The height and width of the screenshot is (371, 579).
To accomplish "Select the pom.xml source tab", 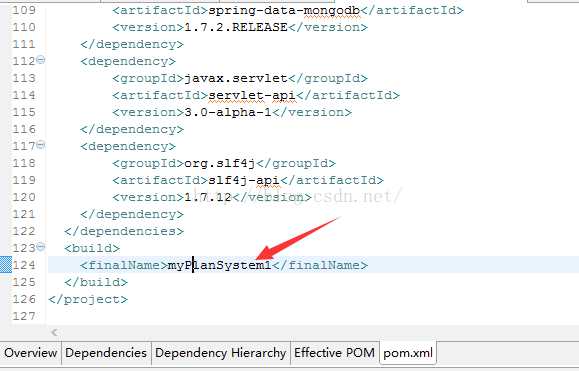I will point(408,353).
